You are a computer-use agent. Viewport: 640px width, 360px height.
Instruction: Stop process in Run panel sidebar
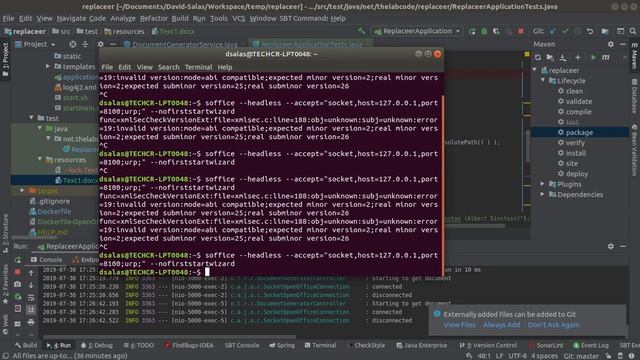tap(18, 271)
